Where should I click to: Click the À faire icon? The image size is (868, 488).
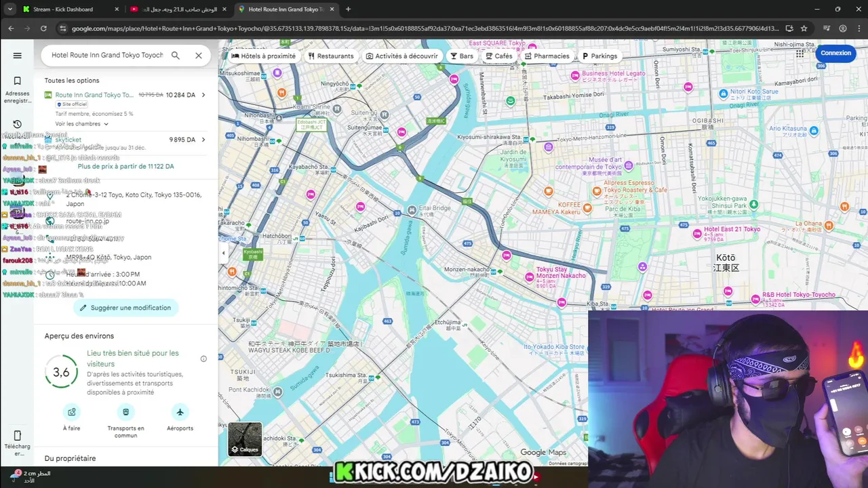(71, 412)
